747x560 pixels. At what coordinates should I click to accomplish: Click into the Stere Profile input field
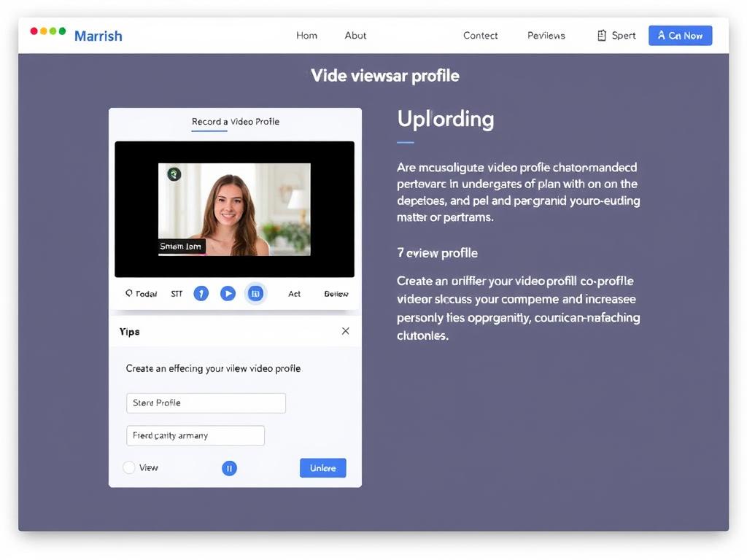click(206, 403)
